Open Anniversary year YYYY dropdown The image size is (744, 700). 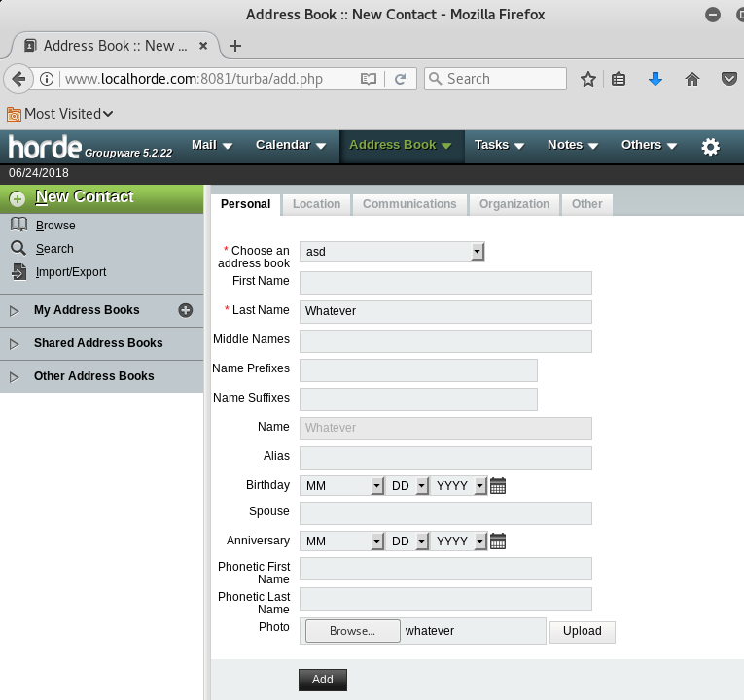(459, 542)
